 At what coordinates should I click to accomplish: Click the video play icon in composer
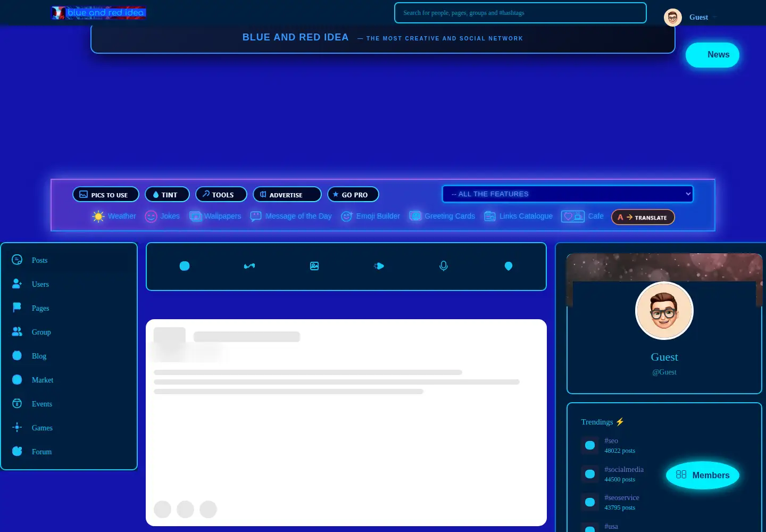tap(379, 266)
